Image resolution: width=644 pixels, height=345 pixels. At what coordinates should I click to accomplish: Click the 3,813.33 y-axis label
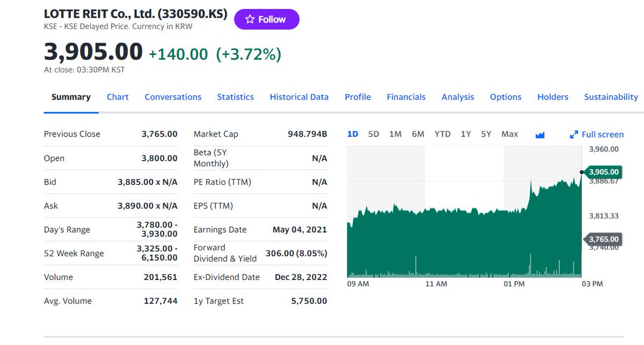click(604, 216)
